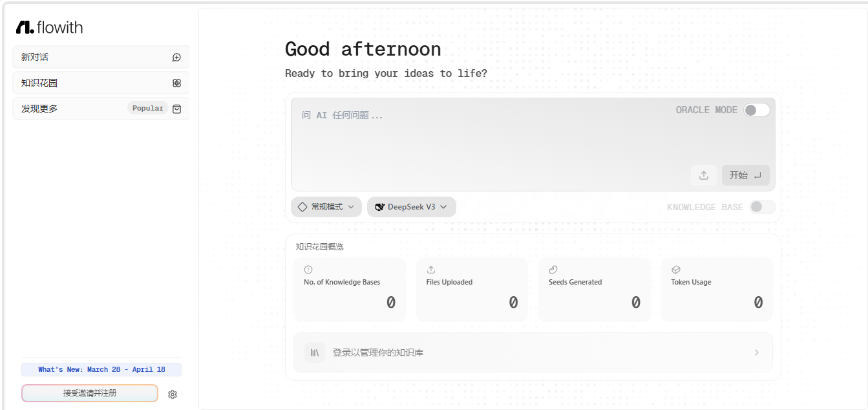Click the flowith logo
Screen dimensions: 868x410
pos(50,27)
